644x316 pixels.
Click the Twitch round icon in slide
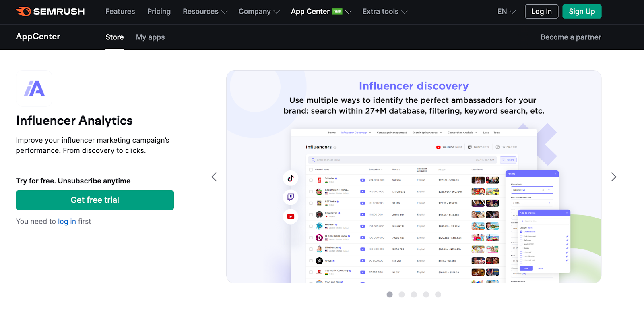point(291,197)
